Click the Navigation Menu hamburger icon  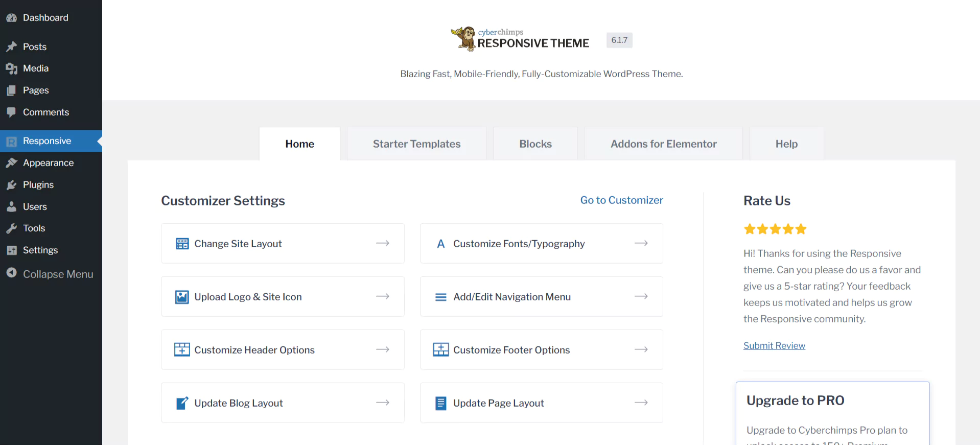point(441,297)
